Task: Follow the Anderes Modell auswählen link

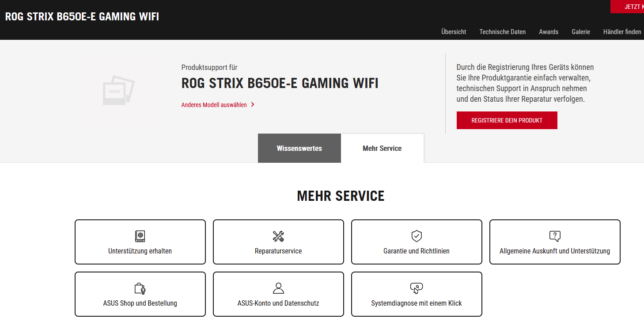Action: coord(214,105)
